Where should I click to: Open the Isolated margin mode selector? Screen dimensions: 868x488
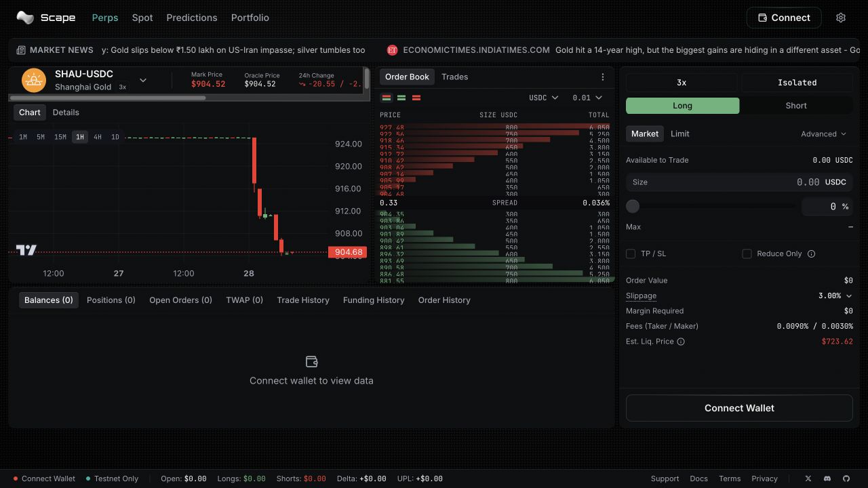(797, 83)
